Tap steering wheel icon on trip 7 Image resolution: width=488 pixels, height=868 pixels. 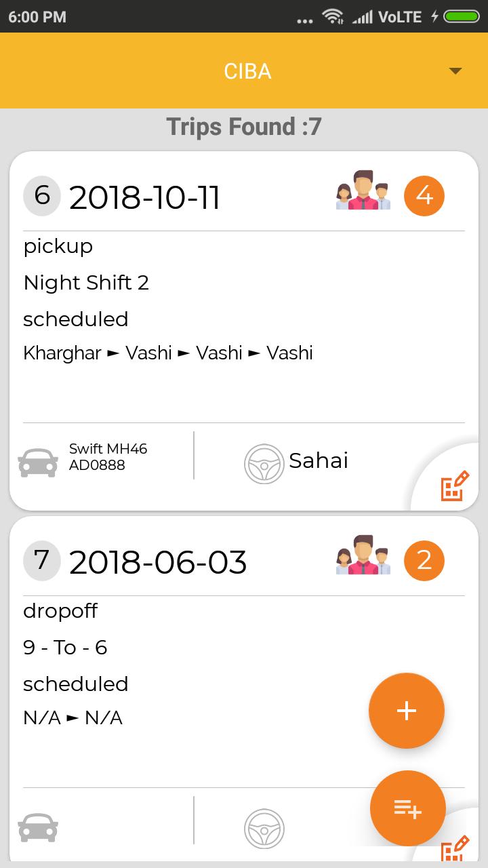264,828
